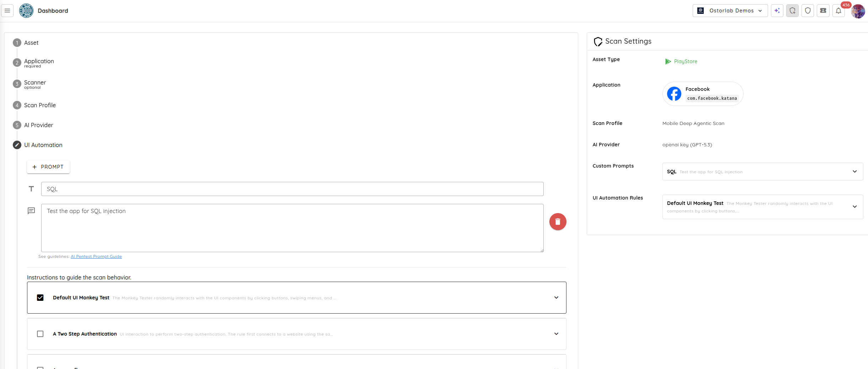Uncheck the Default UI Monkey Test rule
868x369 pixels.
coord(40,298)
